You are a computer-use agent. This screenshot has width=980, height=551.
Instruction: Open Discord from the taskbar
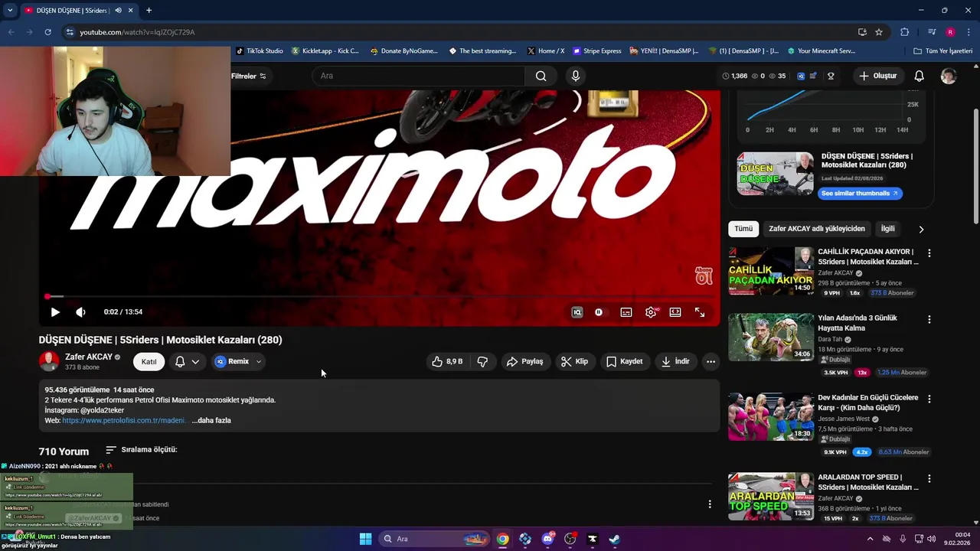point(547,539)
